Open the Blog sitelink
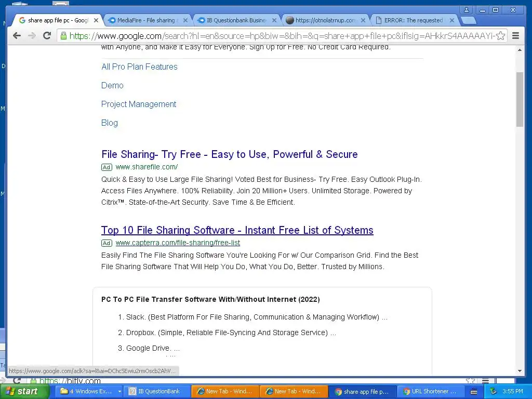This screenshot has height=399, width=532. click(x=109, y=123)
